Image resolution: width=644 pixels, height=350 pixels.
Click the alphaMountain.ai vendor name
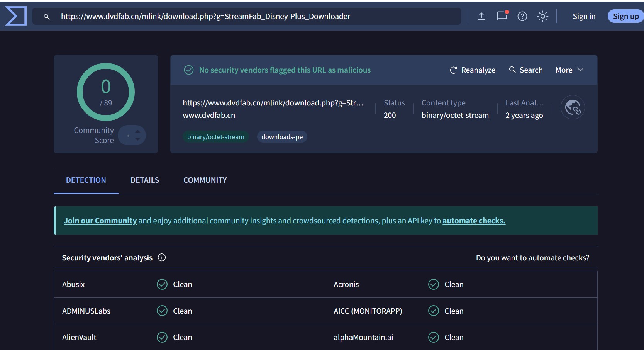tap(363, 337)
